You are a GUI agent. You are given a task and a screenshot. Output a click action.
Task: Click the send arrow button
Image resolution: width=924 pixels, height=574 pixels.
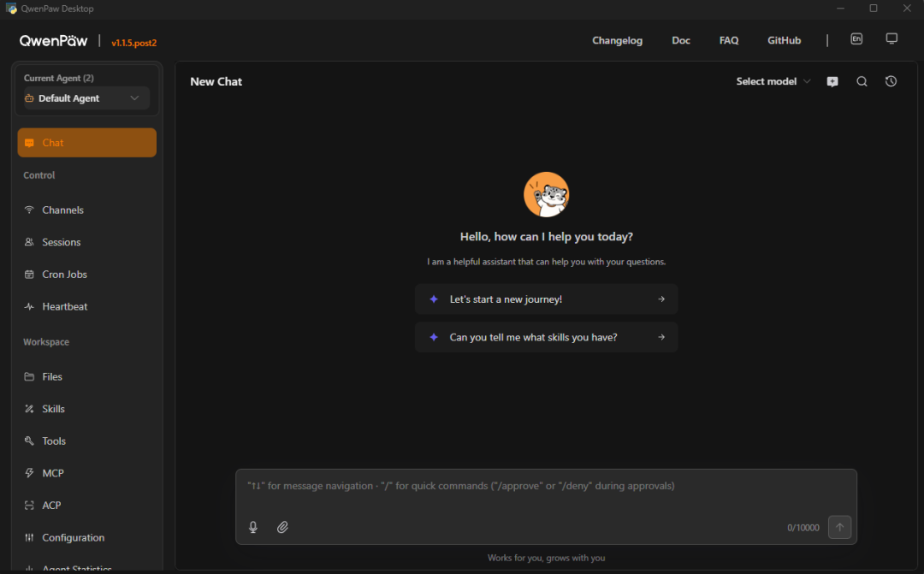click(840, 527)
